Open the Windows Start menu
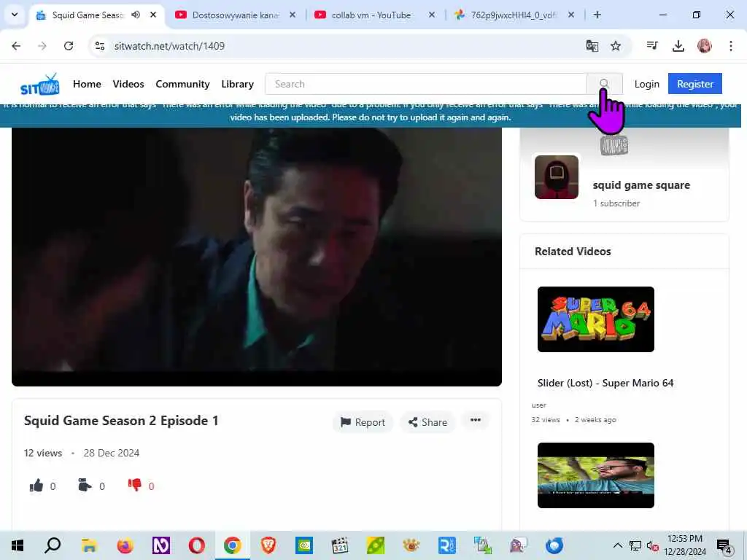747x560 pixels. click(x=18, y=545)
